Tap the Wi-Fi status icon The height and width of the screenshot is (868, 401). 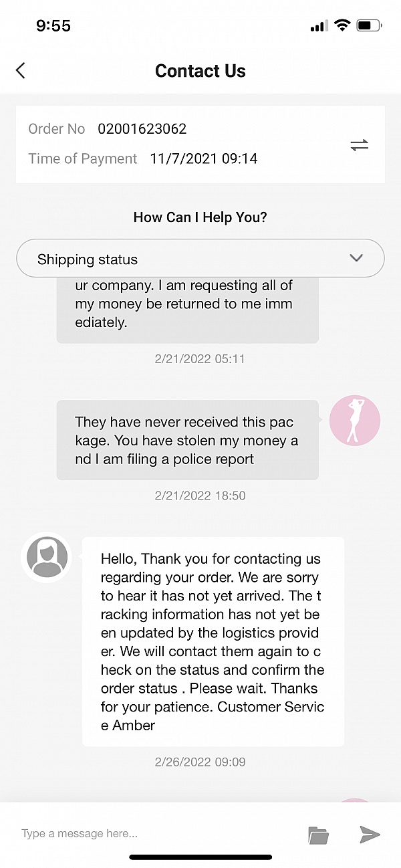[342, 26]
